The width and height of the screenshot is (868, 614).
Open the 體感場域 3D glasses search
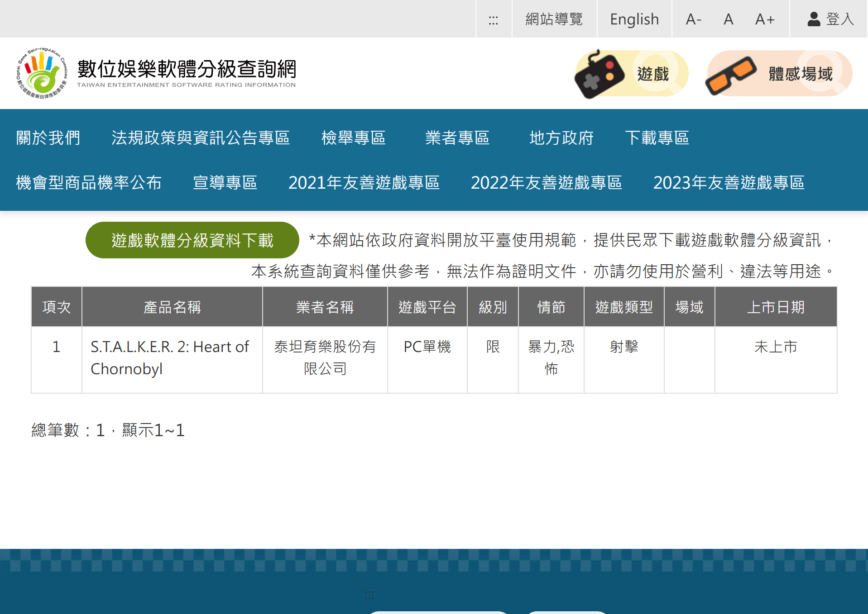778,74
